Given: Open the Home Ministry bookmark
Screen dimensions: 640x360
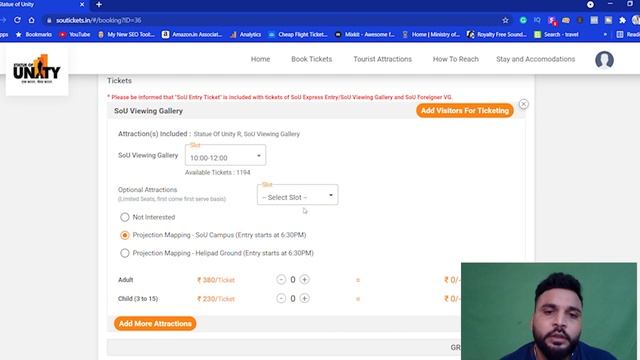Looking at the screenshot, I should point(431,35).
